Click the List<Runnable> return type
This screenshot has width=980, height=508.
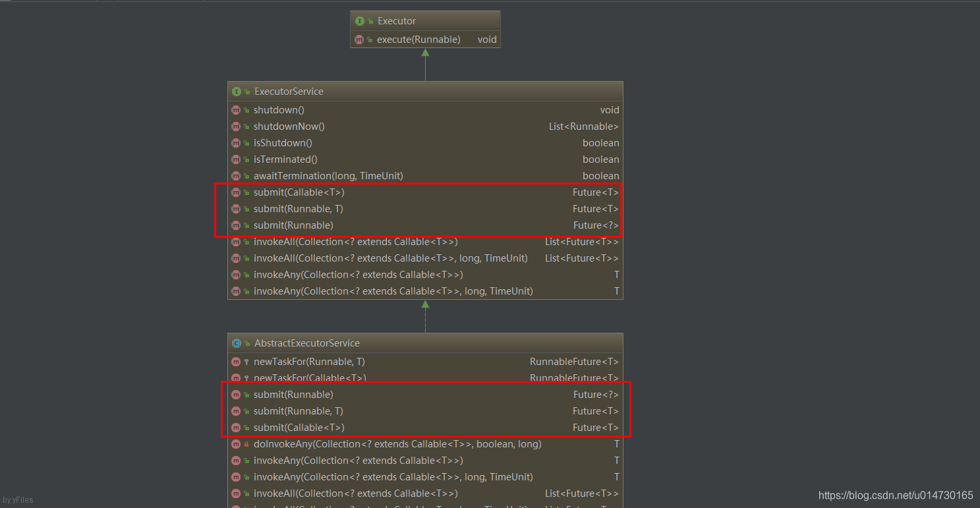(584, 127)
